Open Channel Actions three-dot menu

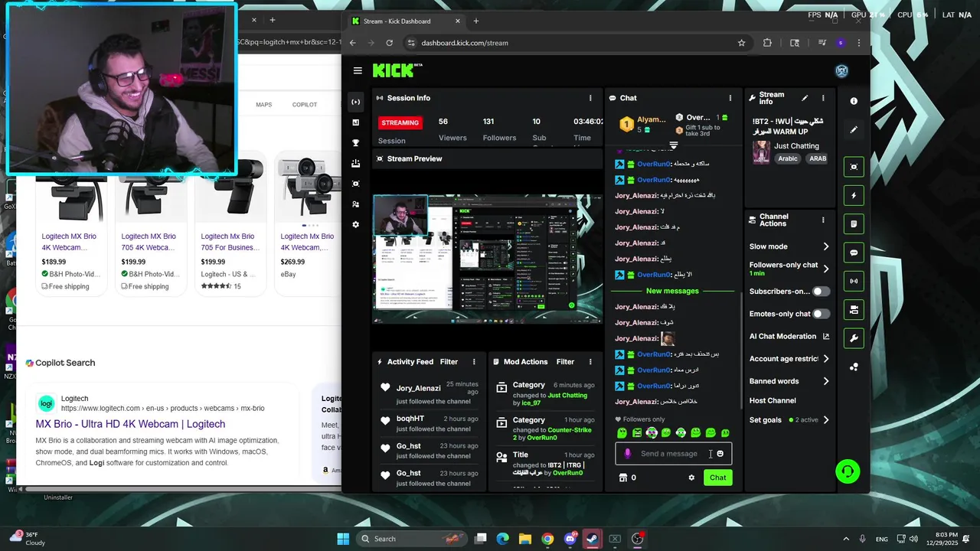[823, 220]
